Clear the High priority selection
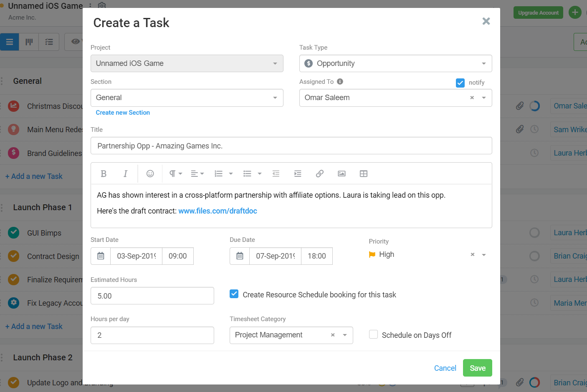Screen dimensions: 587x392 pos(472,254)
